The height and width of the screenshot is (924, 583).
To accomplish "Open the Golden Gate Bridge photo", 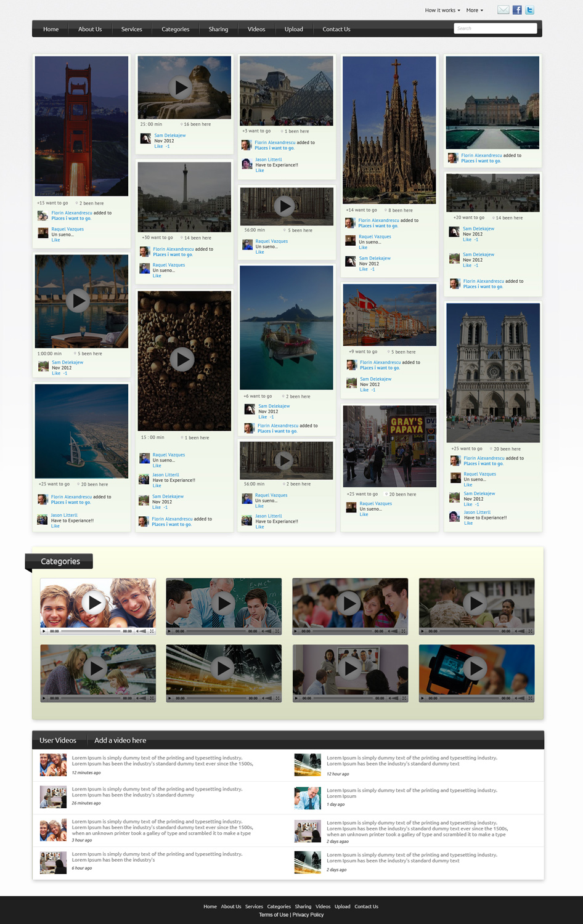I will [x=81, y=126].
